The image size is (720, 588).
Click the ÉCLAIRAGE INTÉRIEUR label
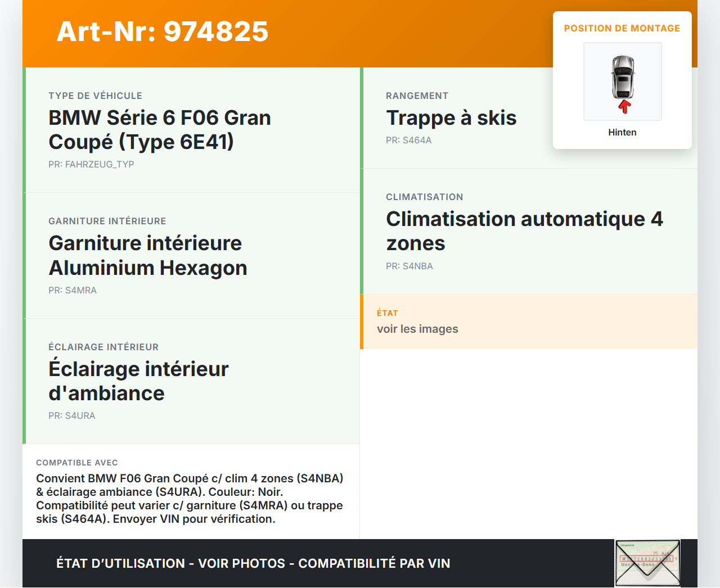[x=103, y=347]
